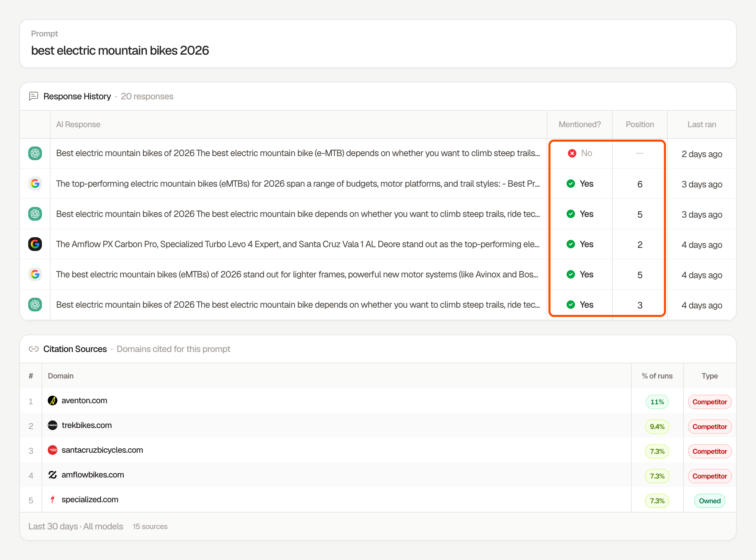Click the prompt text 'best electric mountain bikes 2026'
The height and width of the screenshot is (560, 756).
pyautogui.click(x=120, y=51)
